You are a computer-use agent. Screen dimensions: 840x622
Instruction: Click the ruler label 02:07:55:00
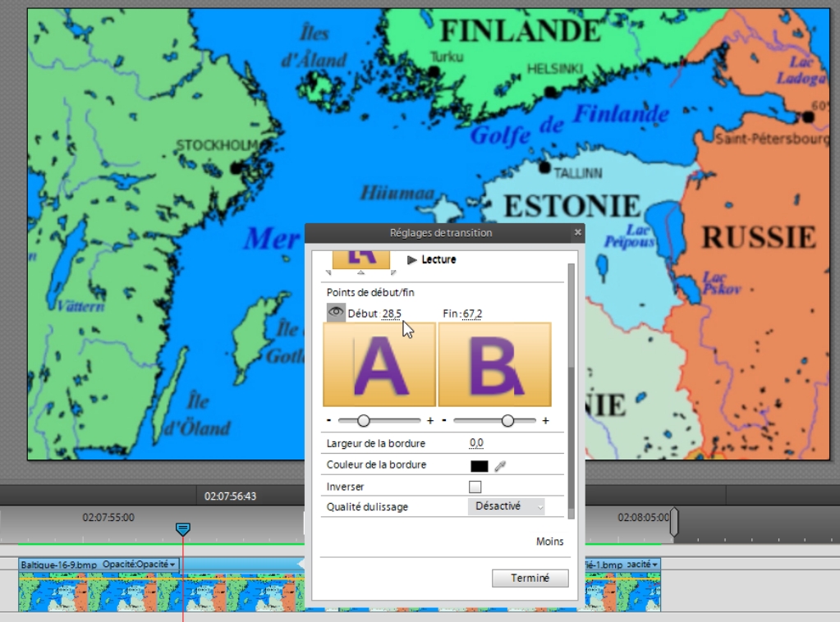108,518
